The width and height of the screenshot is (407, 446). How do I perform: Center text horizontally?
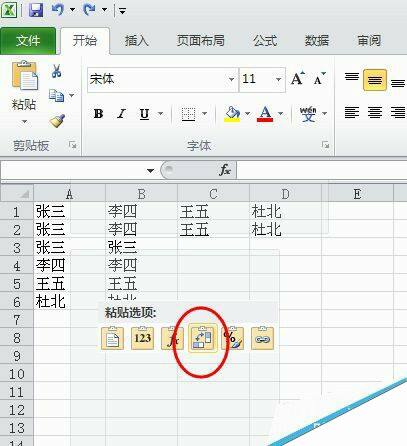(x=375, y=113)
